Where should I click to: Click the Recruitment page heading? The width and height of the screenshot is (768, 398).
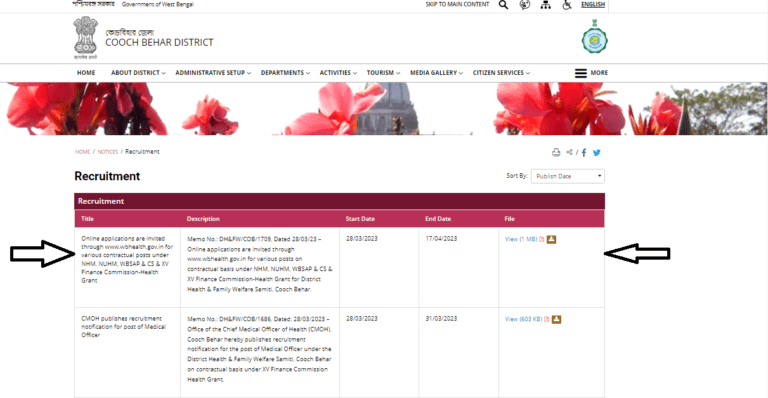[107, 176]
